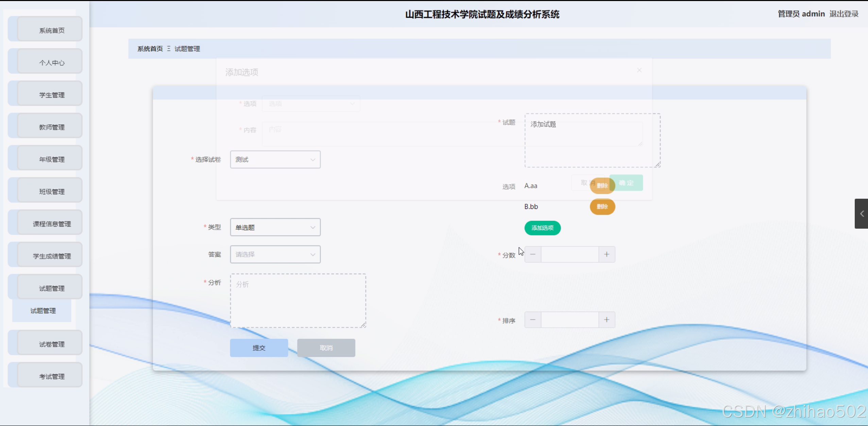
Task: Delete option A.aa
Action: pos(602,186)
